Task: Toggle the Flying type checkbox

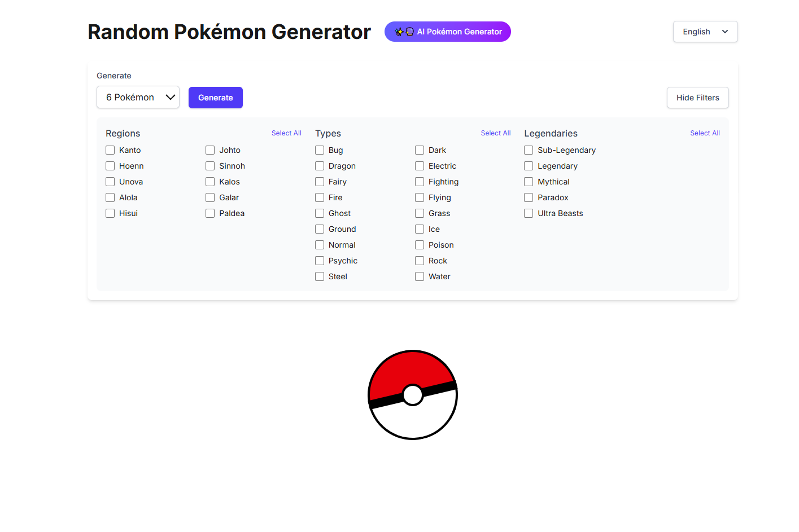Action: 420,197
